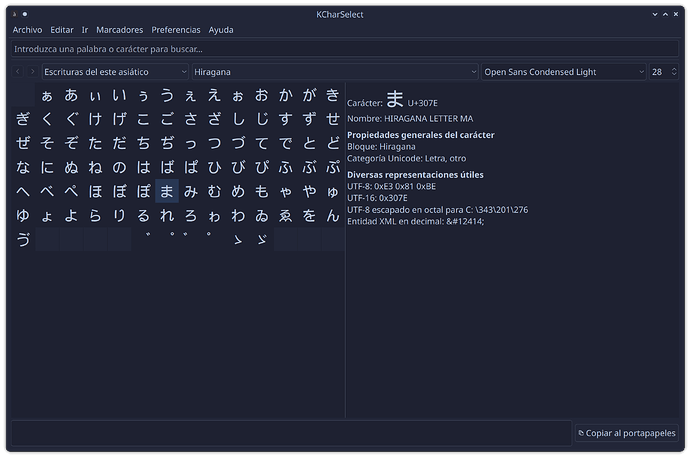Select the hiragana character の in the grid
Image resolution: width=690 pixels, height=457 pixels.
tap(119, 167)
